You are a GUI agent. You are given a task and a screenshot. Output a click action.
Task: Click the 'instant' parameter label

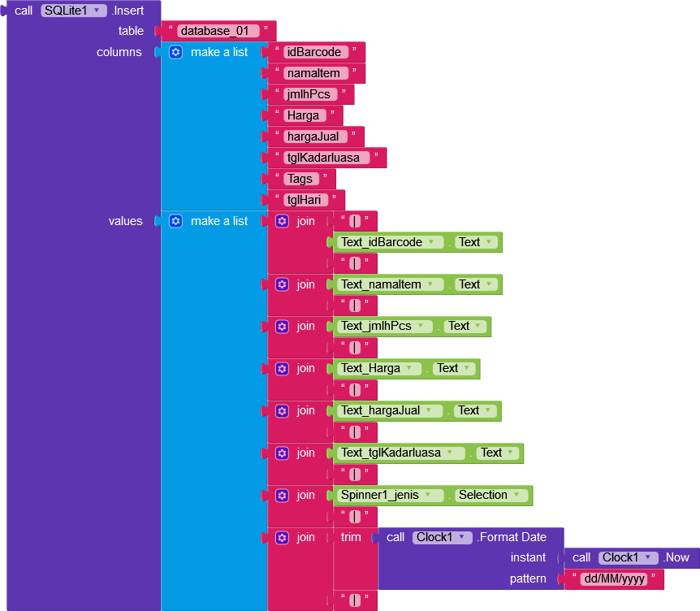[528, 558]
